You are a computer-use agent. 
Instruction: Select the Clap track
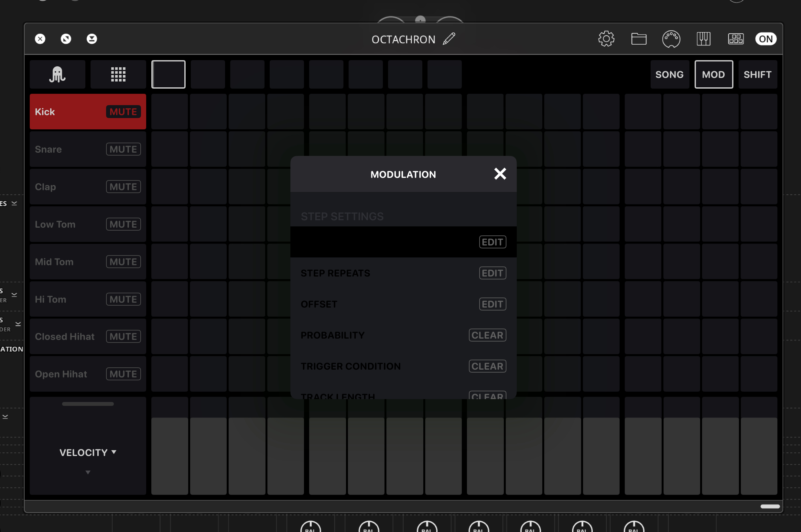(88, 187)
